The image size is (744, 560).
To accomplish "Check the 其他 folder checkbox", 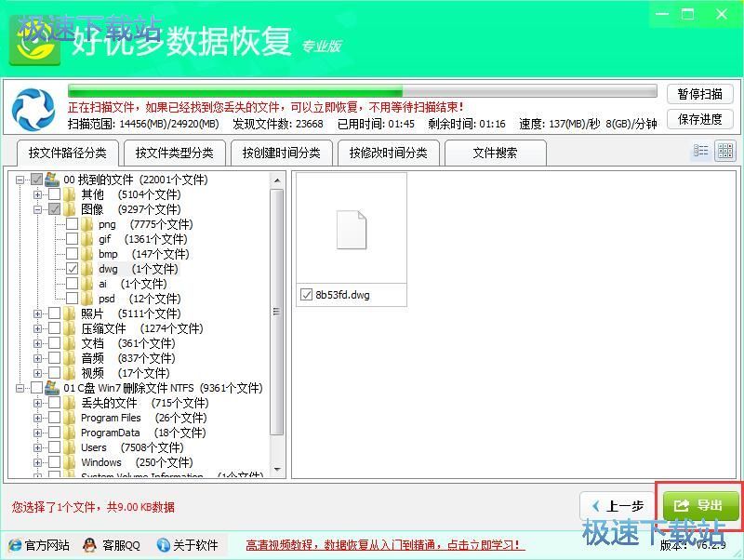I will pyautogui.click(x=55, y=194).
